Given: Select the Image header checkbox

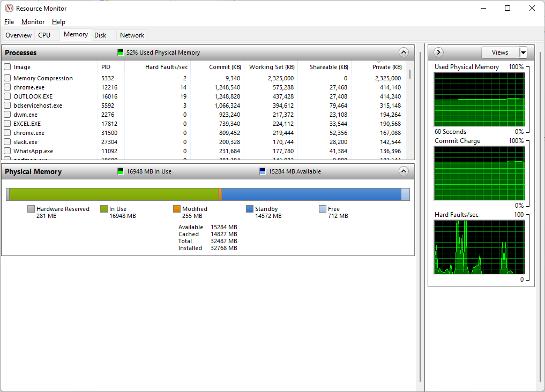Looking at the screenshot, I should point(6,67).
